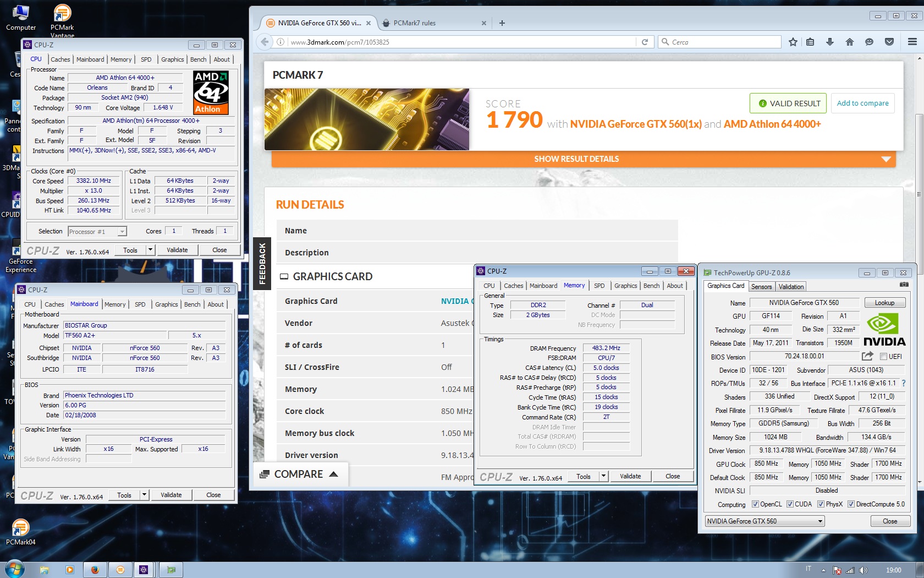Switch to SPD tab in top CPU-Z
The width and height of the screenshot is (924, 578).
click(146, 59)
